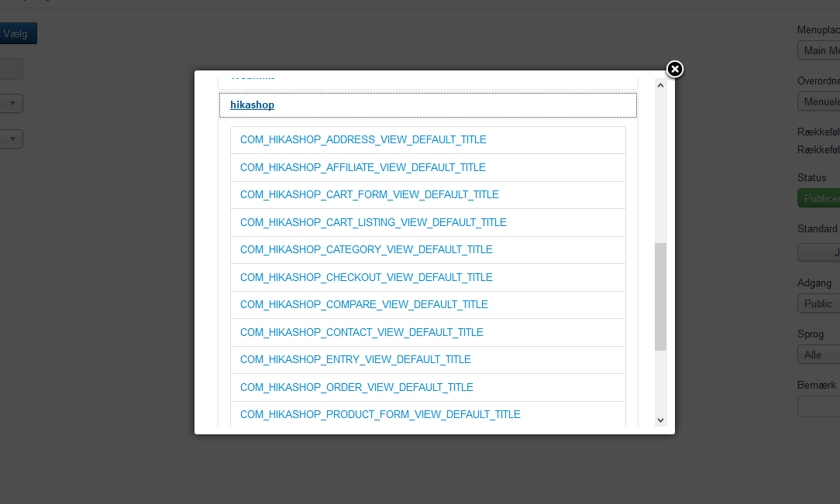Click the modal vertical scrollbar thumb
The image size is (840, 504).
tap(660, 297)
